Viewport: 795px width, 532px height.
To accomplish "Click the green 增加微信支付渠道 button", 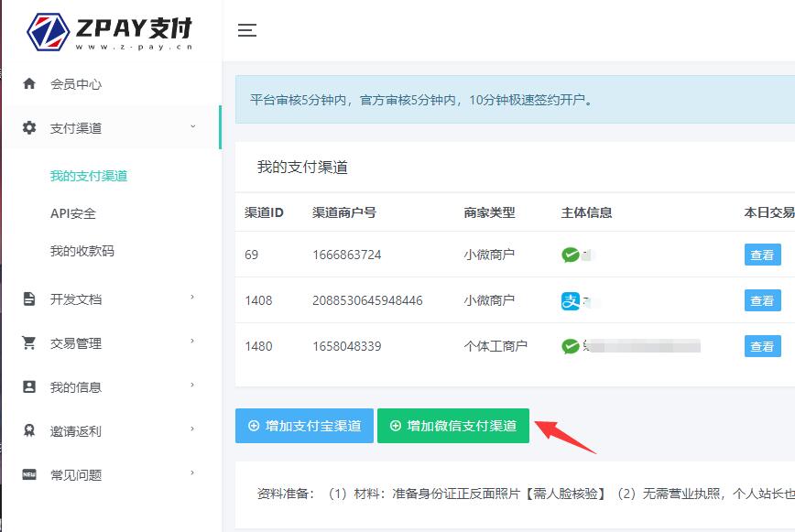I will (453, 426).
